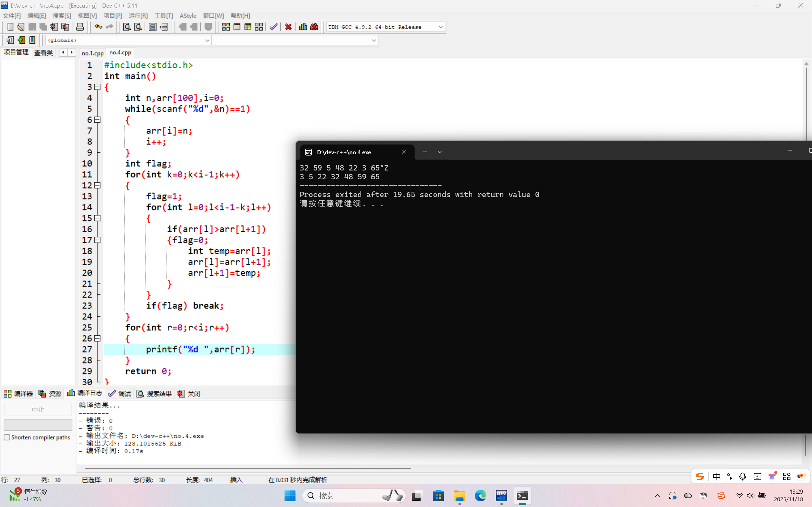Open the 运行[R] menu
The height and width of the screenshot is (507, 812).
click(138, 16)
